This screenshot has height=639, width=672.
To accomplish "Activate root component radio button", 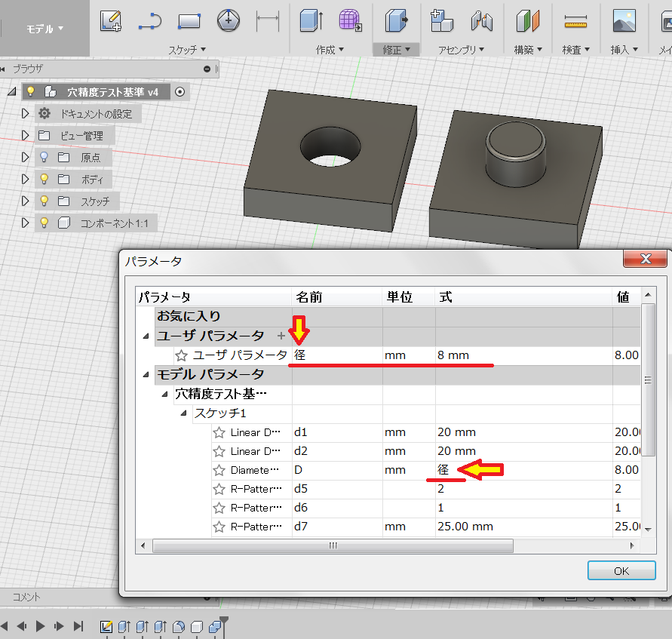I will tap(180, 92).
